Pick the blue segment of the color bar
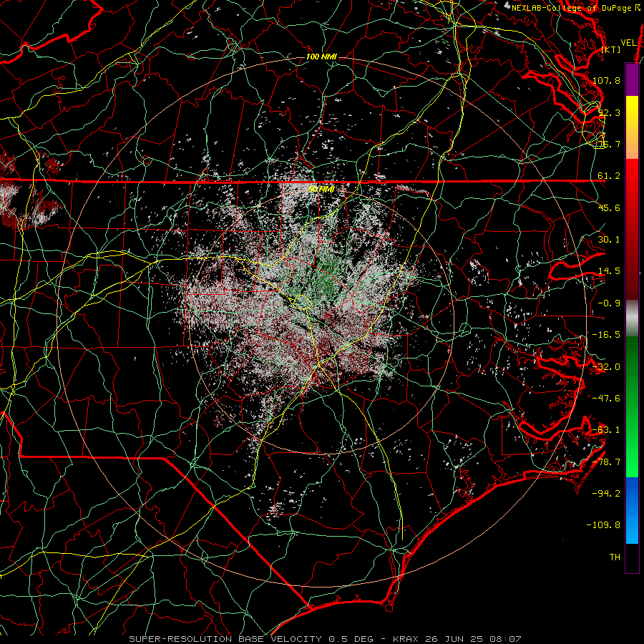Screen dimensions: 644x644 632,510
